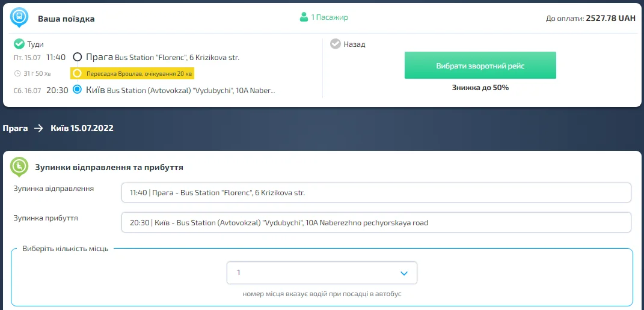
Task: Select the Прага departure radio button
Action: coord(77,57)
